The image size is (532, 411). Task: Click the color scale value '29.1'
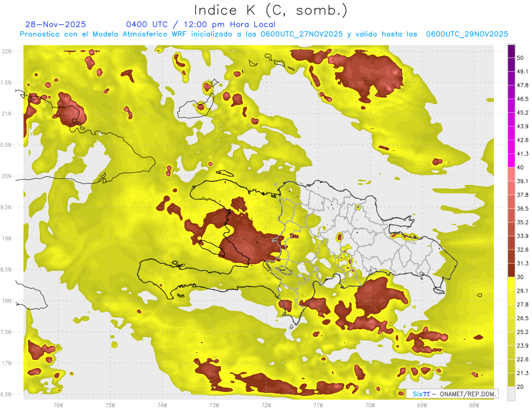[523, 291]
